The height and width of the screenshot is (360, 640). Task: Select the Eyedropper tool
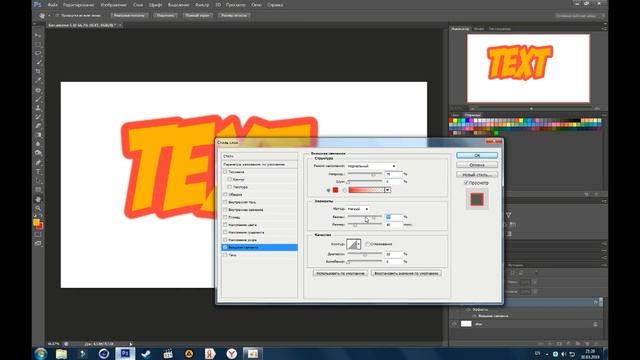tap(38, 80)
